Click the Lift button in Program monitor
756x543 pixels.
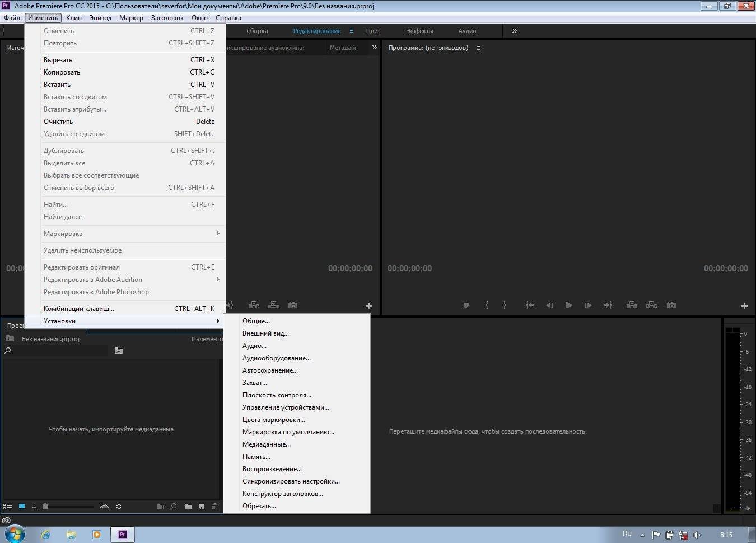pos(632,305)
